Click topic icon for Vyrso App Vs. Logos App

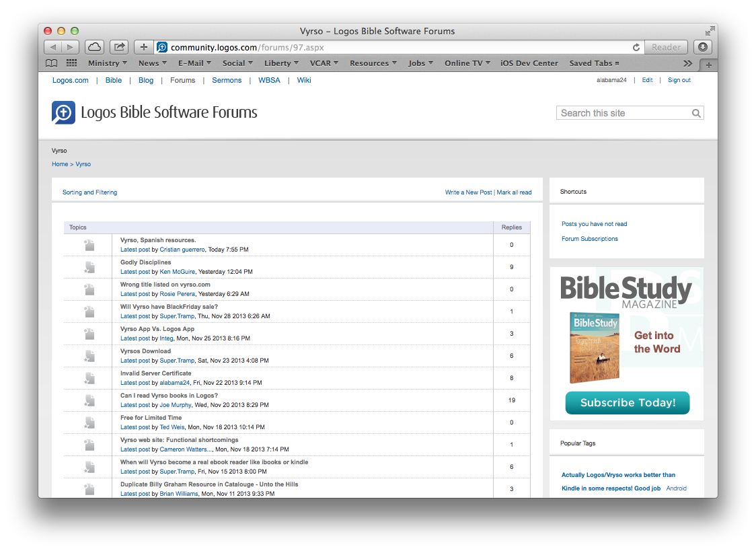[89, 334]
